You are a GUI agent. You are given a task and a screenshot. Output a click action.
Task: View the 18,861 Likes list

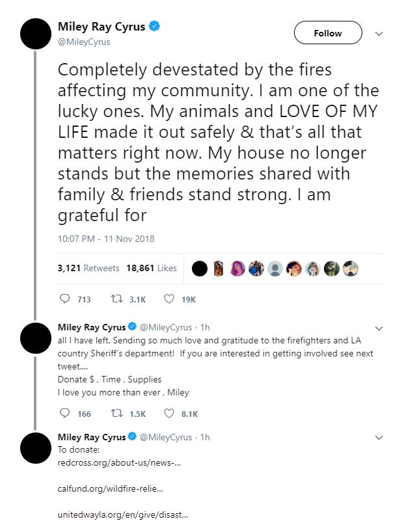(151, 268)
